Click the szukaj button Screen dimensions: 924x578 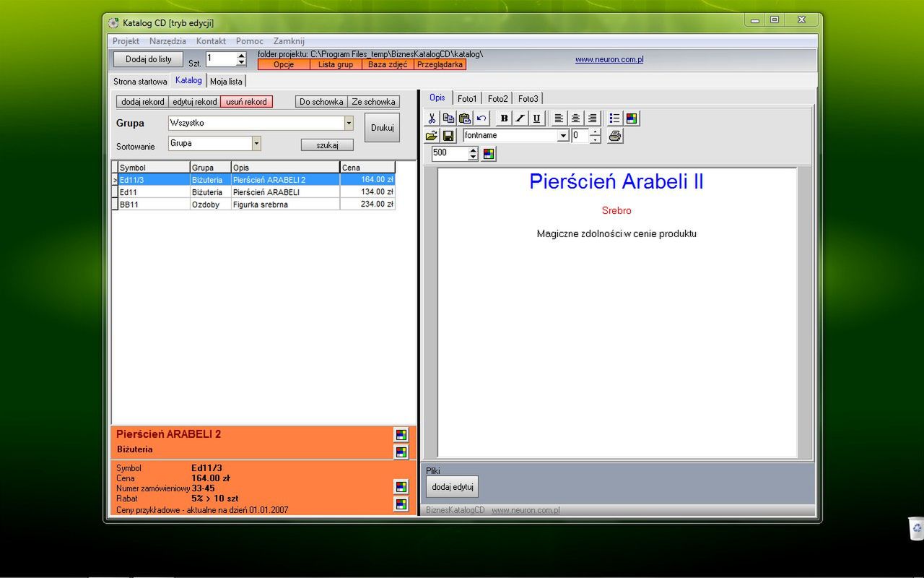click(327, 145)
